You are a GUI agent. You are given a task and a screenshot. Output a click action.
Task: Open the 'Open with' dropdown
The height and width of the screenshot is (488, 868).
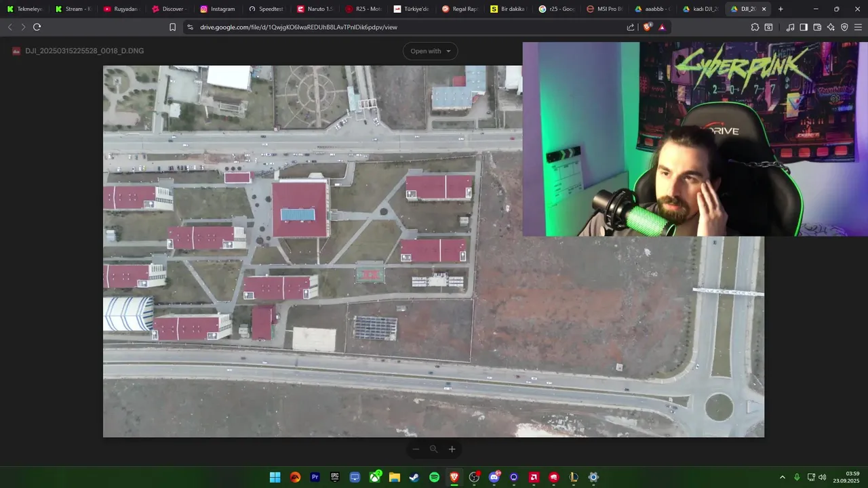coord(430,51)
